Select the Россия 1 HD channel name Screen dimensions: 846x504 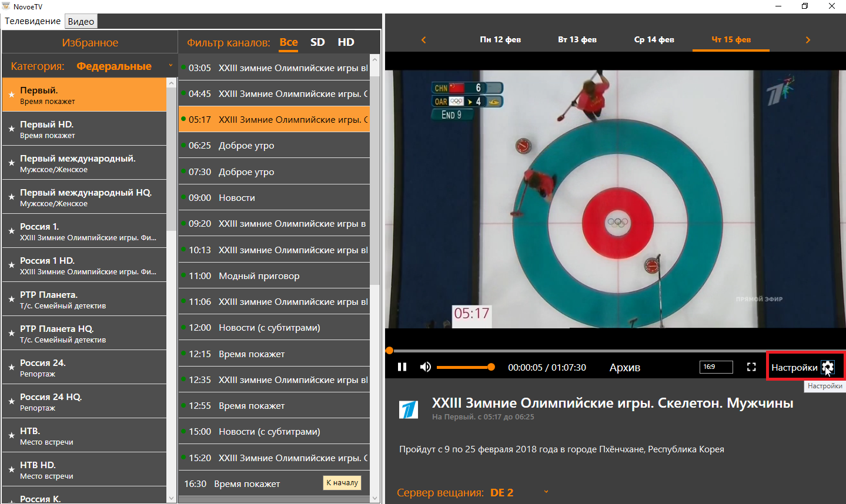pos(47,260)
